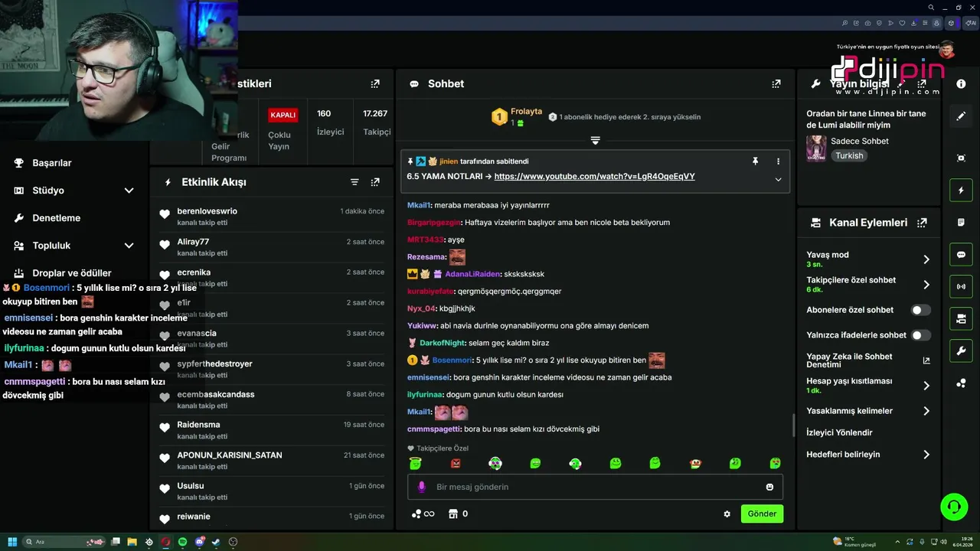Click the Gönder send button
Image resolution: width=980 pixels, height=551 pixels.
click(x=762, y=514)
